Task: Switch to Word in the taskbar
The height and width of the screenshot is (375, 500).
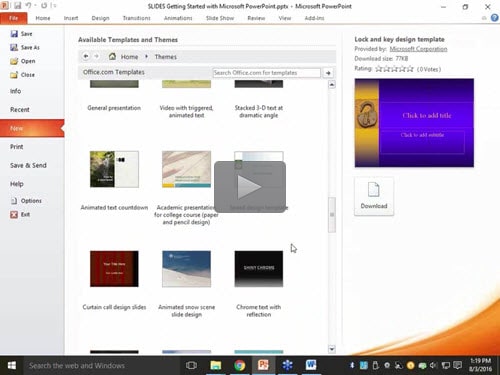Action: tap(311, 365)
